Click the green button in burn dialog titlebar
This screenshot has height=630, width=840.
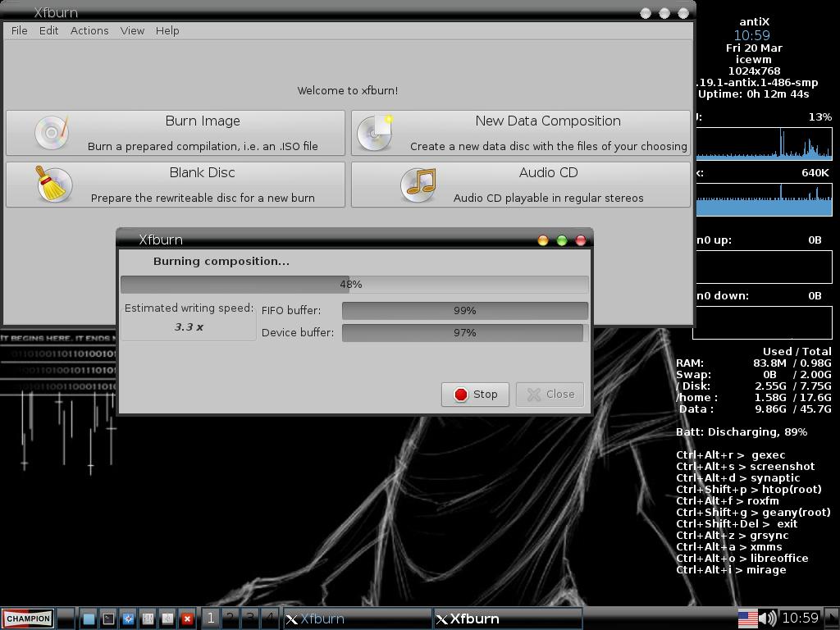pyautogui.click(x=561, y=240)
